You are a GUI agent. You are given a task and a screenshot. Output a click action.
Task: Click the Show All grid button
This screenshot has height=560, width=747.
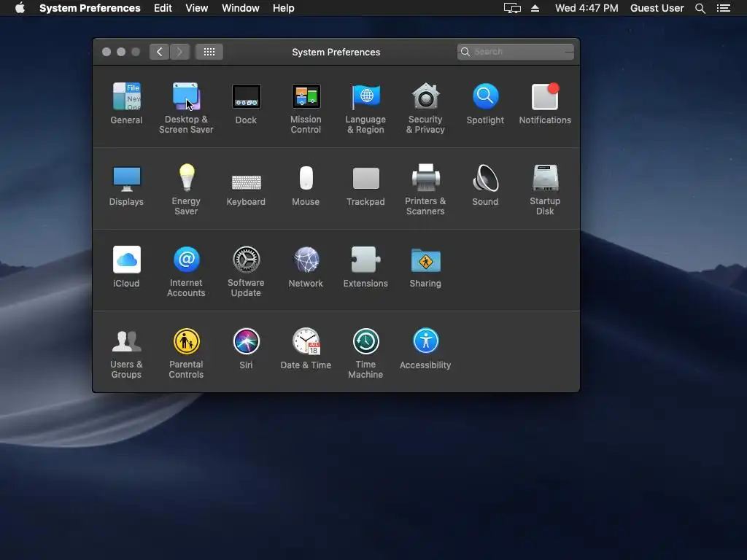click(209, 52)
